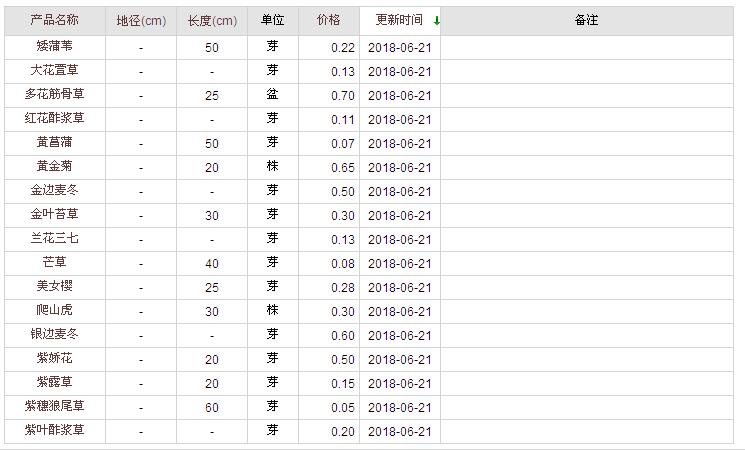Image resolution: width=745 pixels, height=450 pixels.
Task: Click the green sort arrow beside 更新时间
Action: 437,20
